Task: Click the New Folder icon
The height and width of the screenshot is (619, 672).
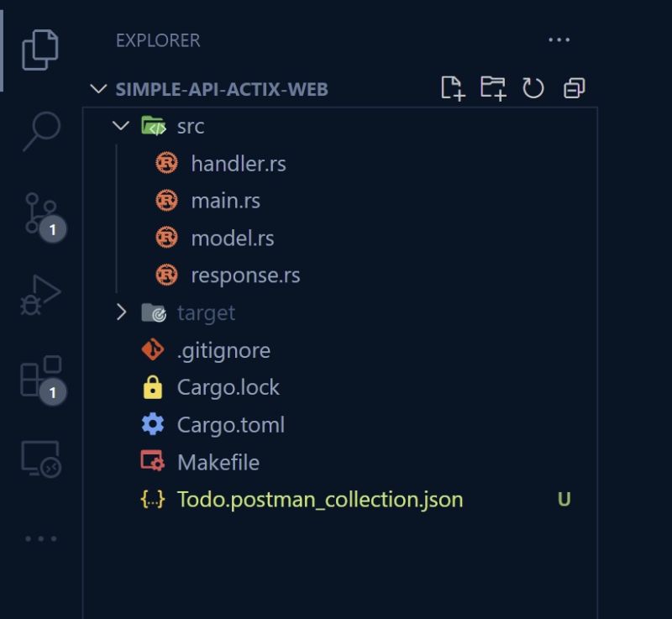Action: tap(493, 87)
